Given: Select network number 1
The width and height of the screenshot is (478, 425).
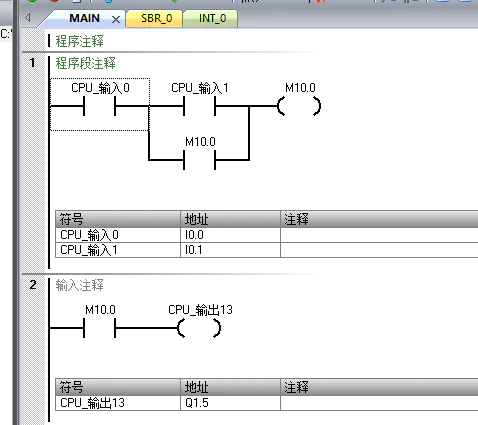Looking at the screenshot, I should point(32,63).
